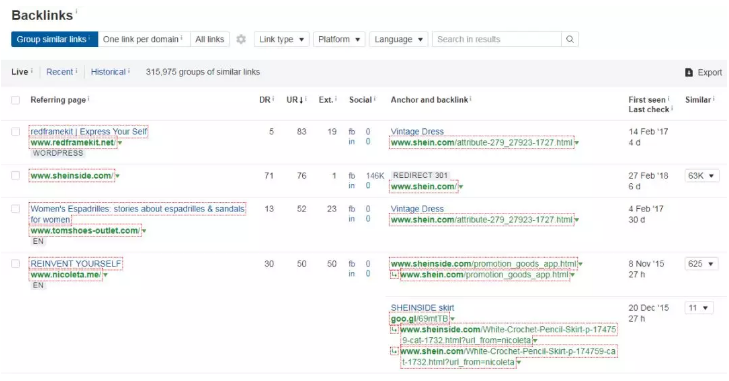Open REINVENT YOURSELF page link
The width and height of the screenshot is (729, 381).
[x=76, y=264]
